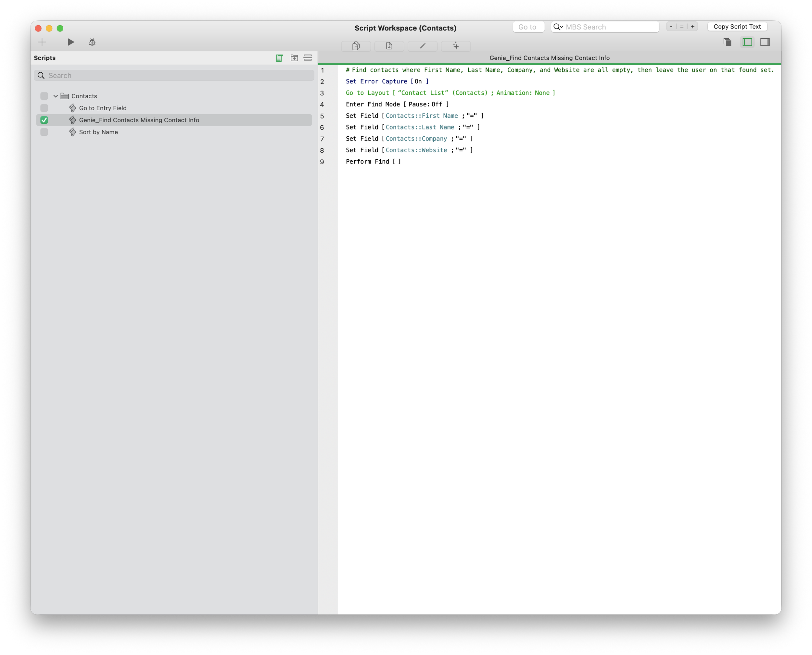The width and height of the screenshot is (812, 655).
Task: Check the Go to Entry Field script checkbox
Action: 44,108
